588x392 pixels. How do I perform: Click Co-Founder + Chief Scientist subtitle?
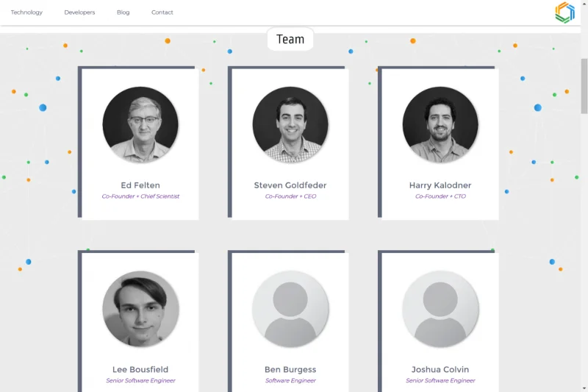pyautogui.click(x=140, y=196)
